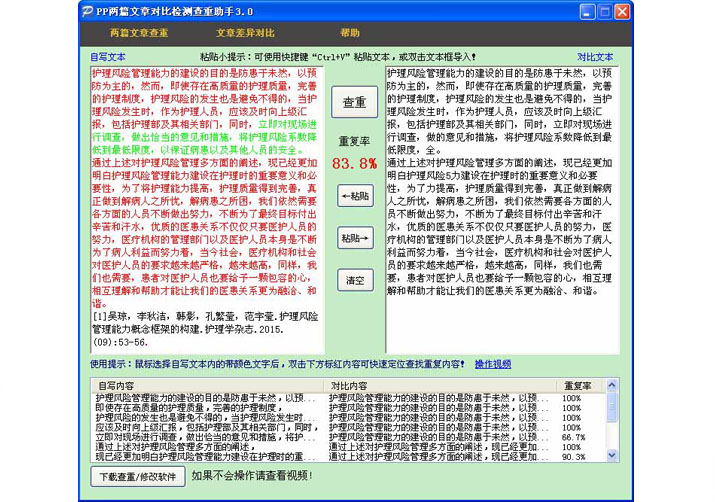Click the 如果不会操作请查看视频 hint text

point(252,476)
